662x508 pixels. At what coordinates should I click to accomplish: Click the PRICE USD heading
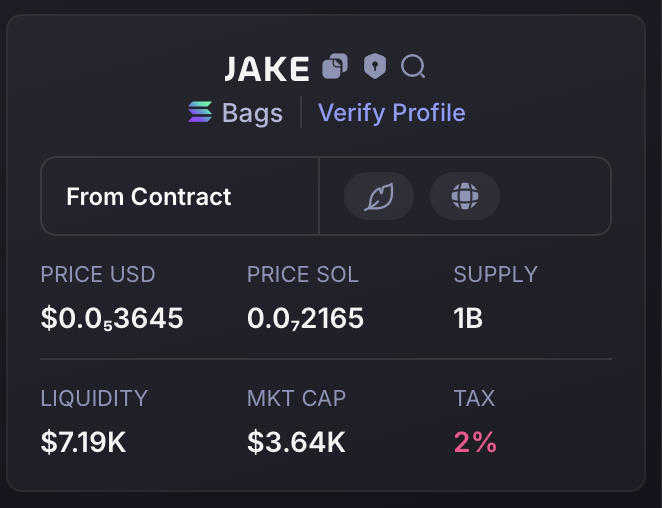tap(98, 274)
